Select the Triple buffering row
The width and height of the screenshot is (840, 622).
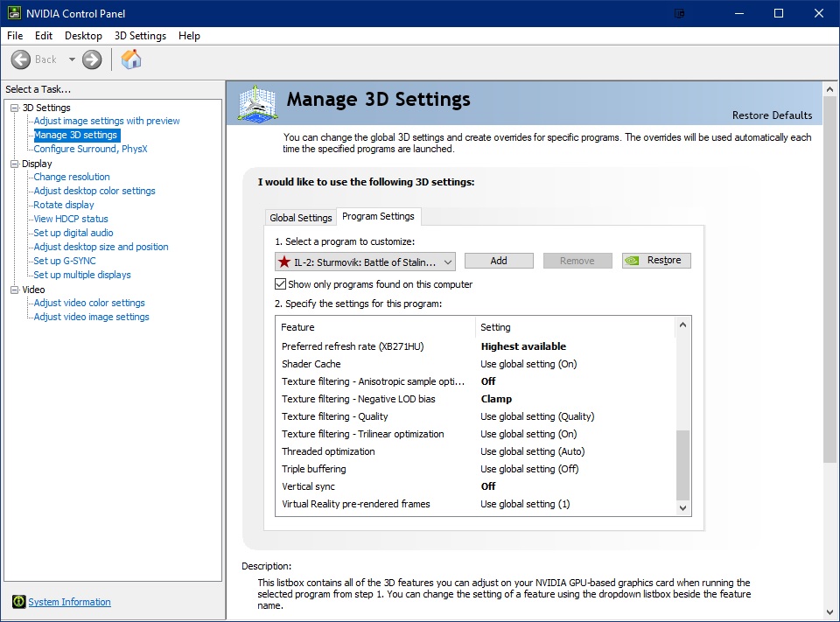[x=476, y=469]
